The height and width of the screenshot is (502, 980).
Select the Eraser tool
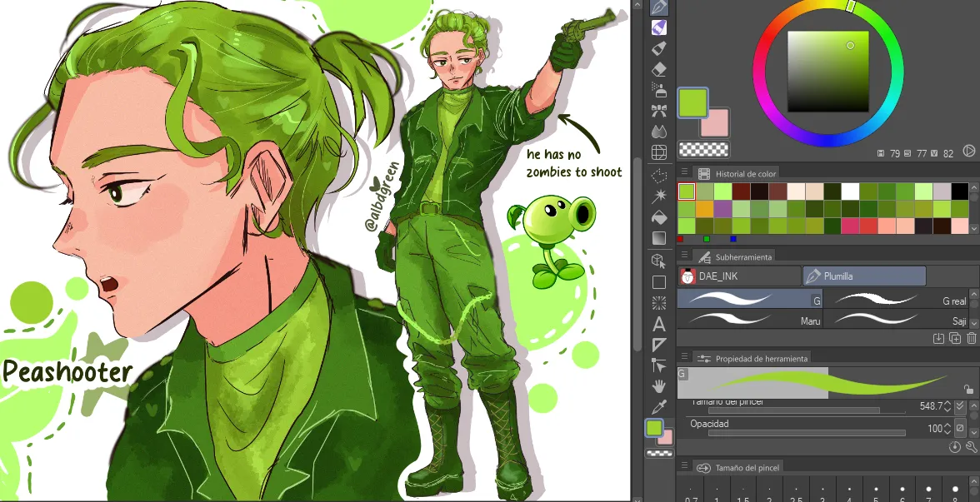(658, 69)
